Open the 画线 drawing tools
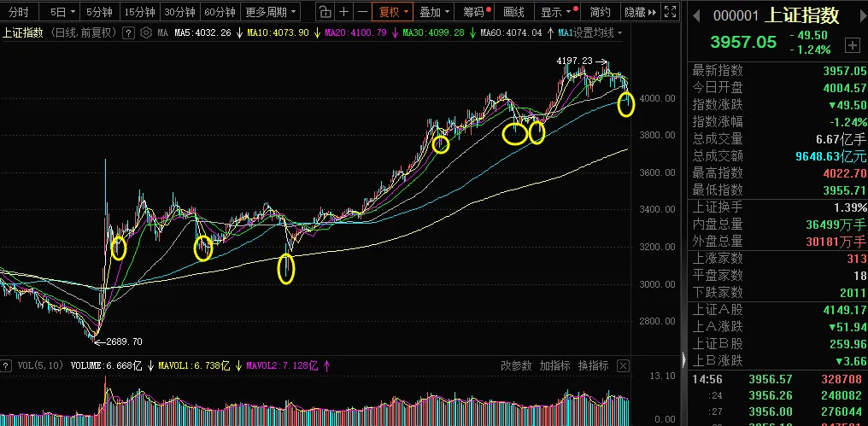 click(514, 12)
